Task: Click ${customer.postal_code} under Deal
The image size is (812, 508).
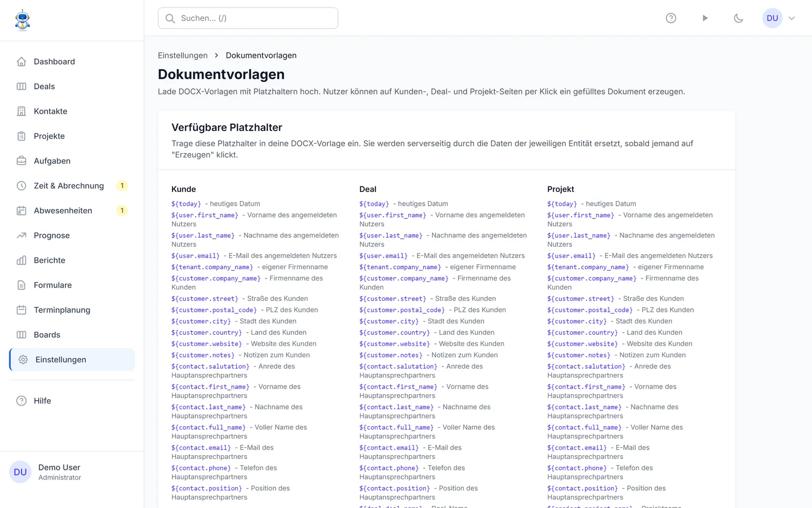Action: click(402, 310)
